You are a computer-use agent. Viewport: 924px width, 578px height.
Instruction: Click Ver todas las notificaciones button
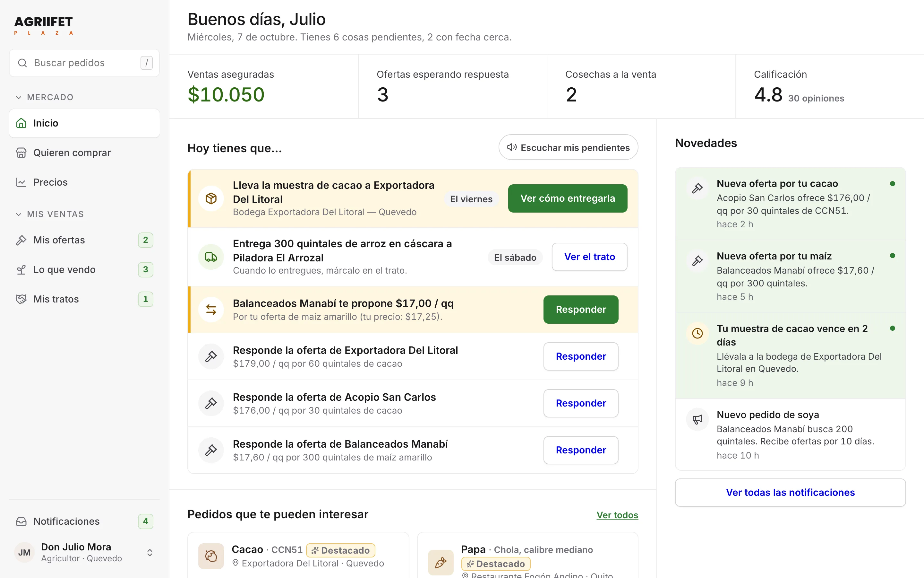click(790, 492)
